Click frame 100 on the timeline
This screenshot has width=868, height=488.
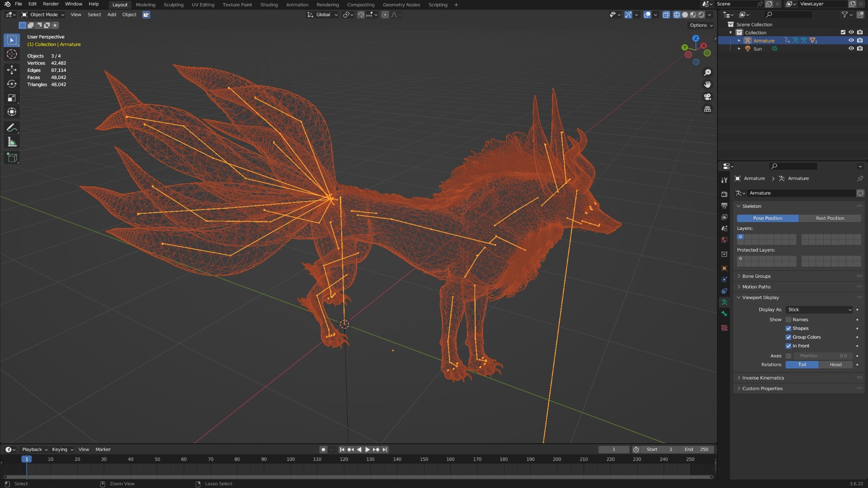290,459
